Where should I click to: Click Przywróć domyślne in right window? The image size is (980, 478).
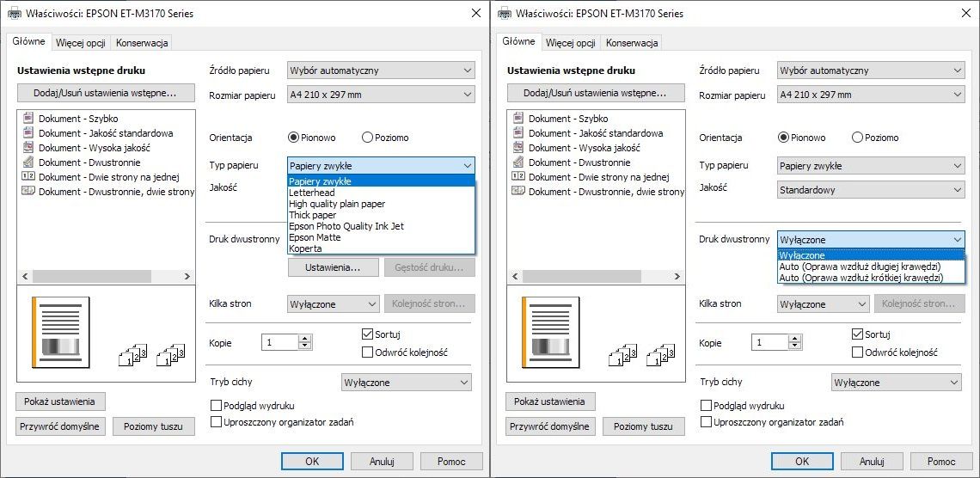point(548,426)
